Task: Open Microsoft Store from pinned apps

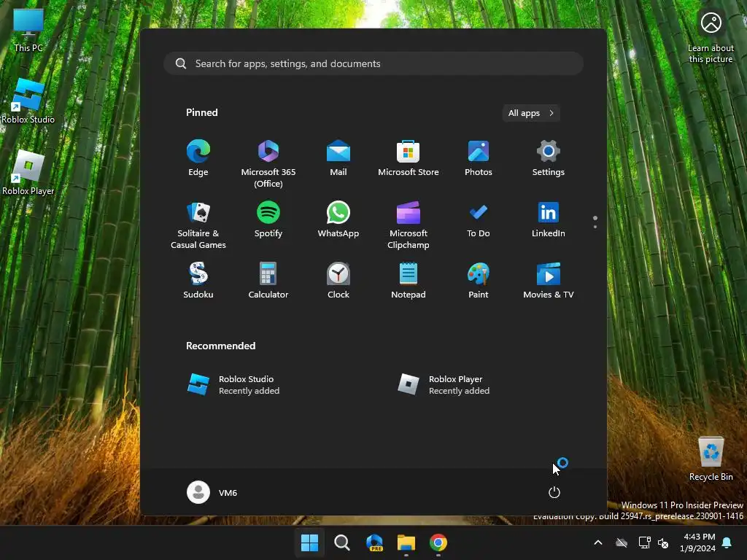Action: tap(409, 158)
